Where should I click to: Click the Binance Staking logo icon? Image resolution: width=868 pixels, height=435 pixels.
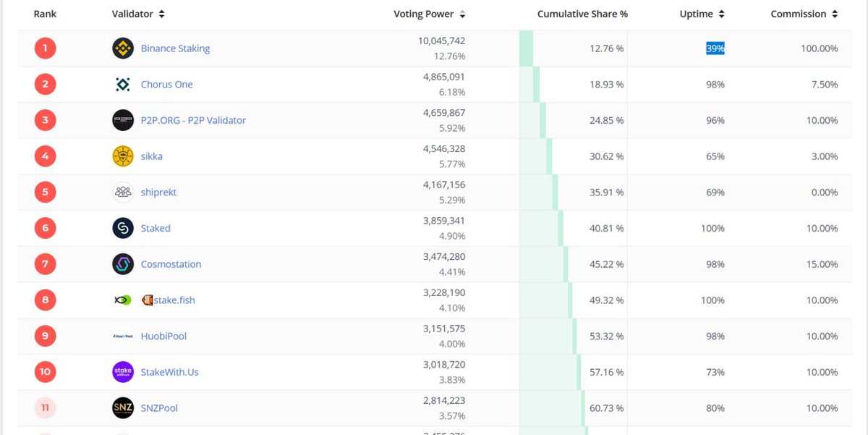123,48
